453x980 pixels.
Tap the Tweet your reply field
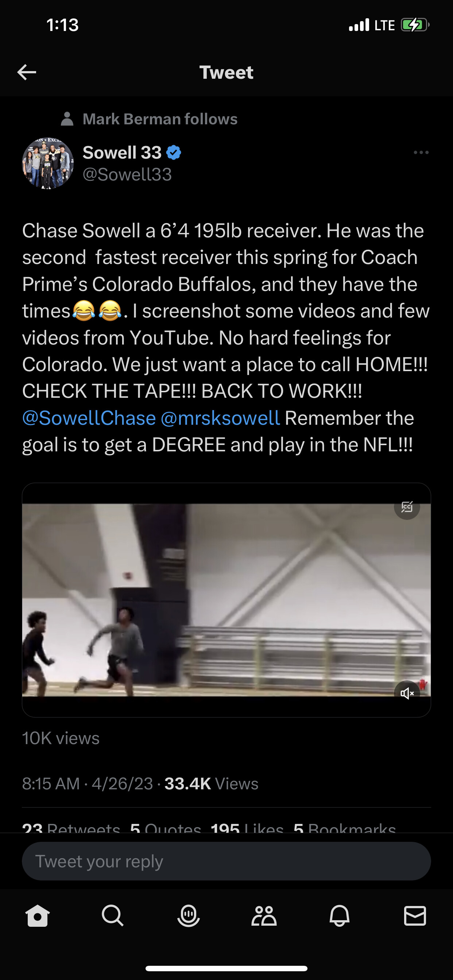tap(226, 861)
